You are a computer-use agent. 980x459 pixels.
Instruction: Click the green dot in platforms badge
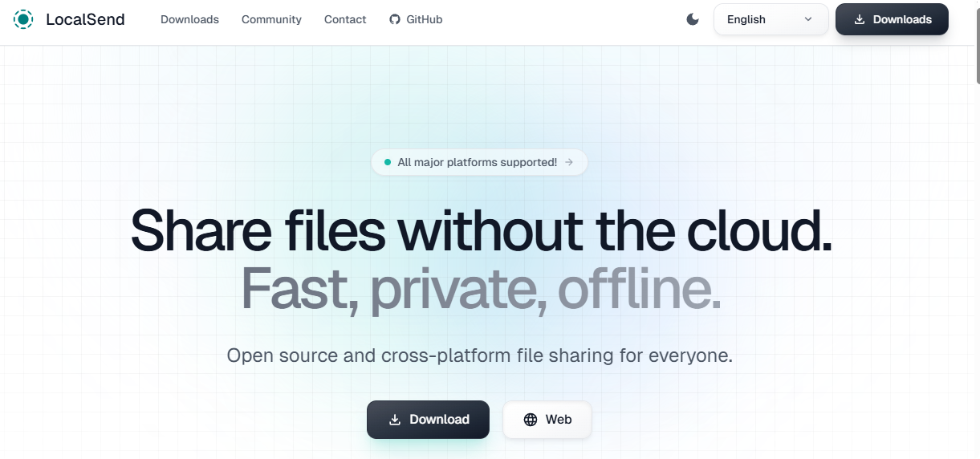388,162
